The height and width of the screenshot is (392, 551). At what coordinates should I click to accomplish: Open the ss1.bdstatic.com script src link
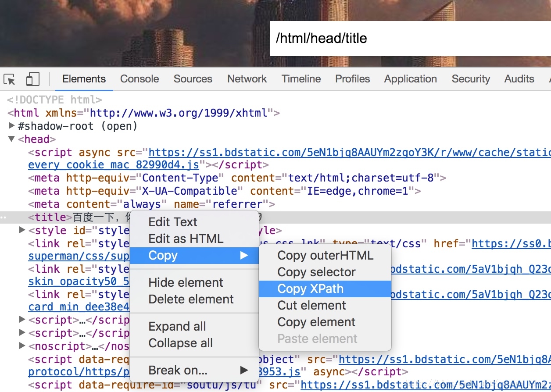(350, 152)
